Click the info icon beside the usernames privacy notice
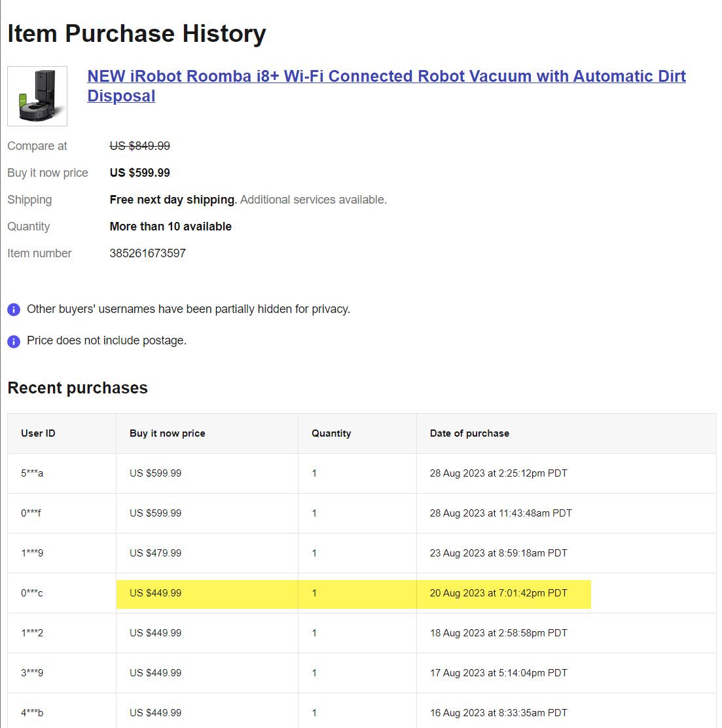The image size is (722, 728). coord(14,310)
